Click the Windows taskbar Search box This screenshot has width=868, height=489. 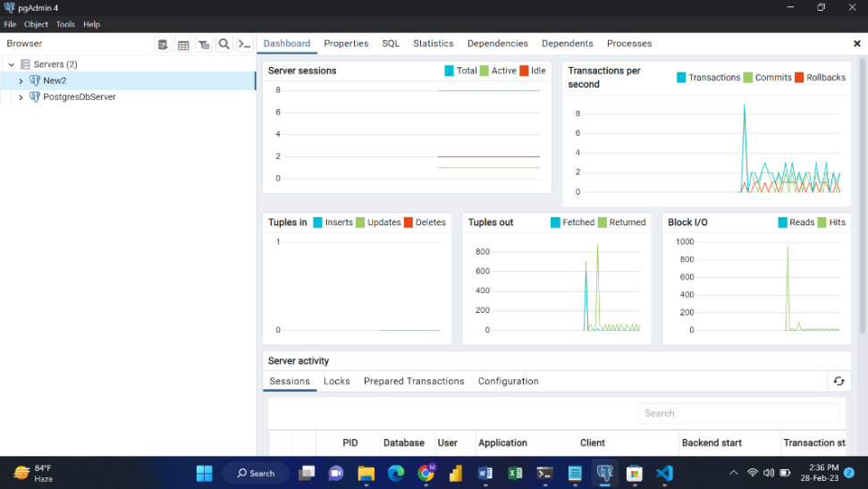click(257, 473)
